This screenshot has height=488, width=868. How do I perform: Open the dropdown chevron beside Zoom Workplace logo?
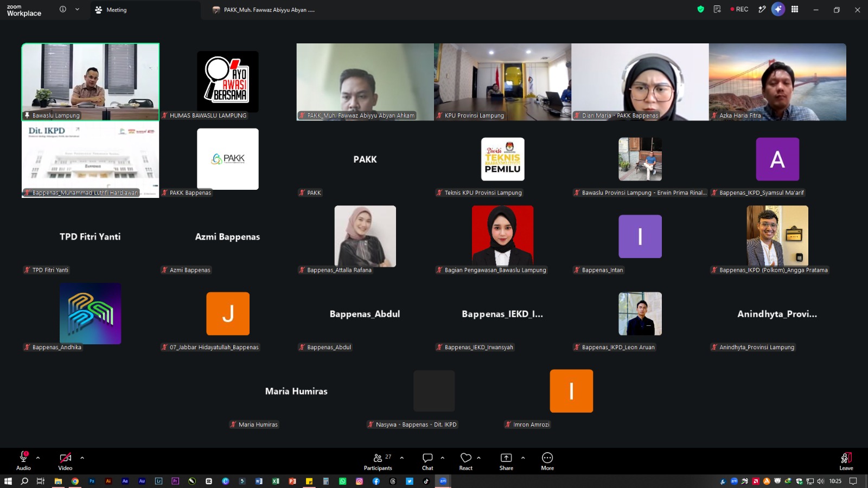[x=77, y=9]
